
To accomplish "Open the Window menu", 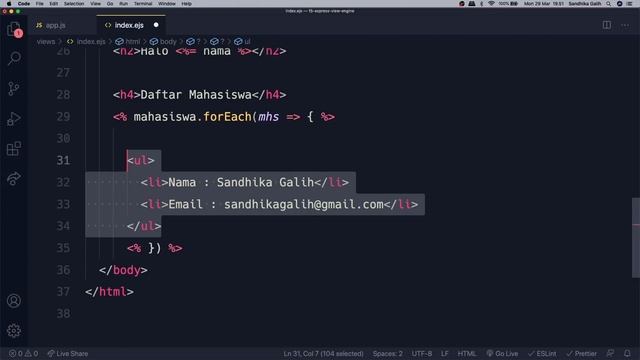I will 167,4.
